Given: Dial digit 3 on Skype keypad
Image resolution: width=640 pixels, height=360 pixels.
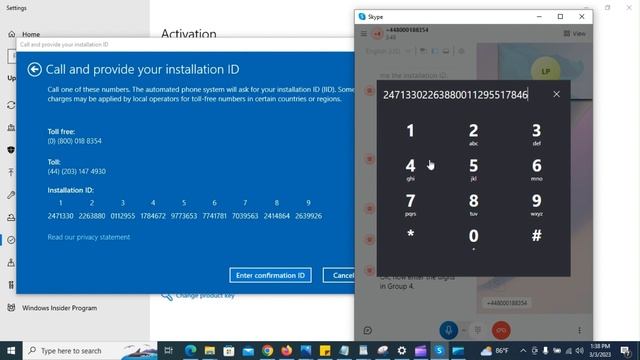Looking at the screenshot, I should (536, 134).
